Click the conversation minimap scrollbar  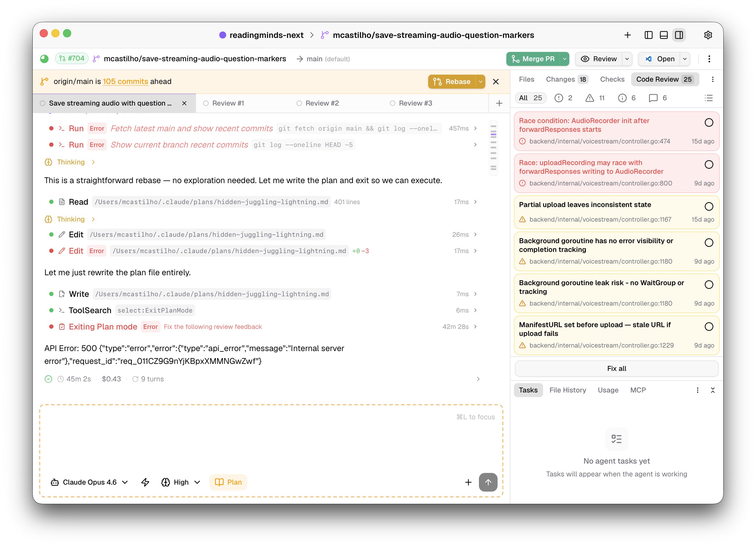coord(493,148)
